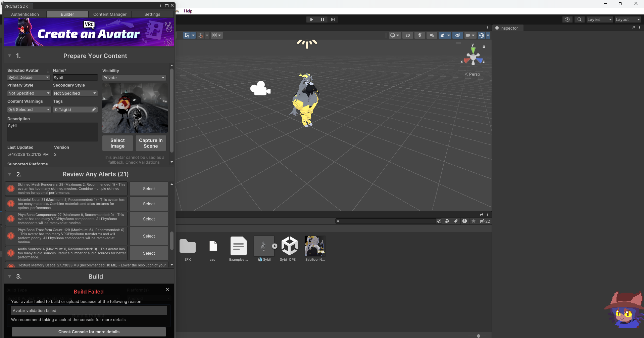The height and width of the screenshot is (338, 644).
Task: Adjust the Project icon size slider
Action: [479, 336]
